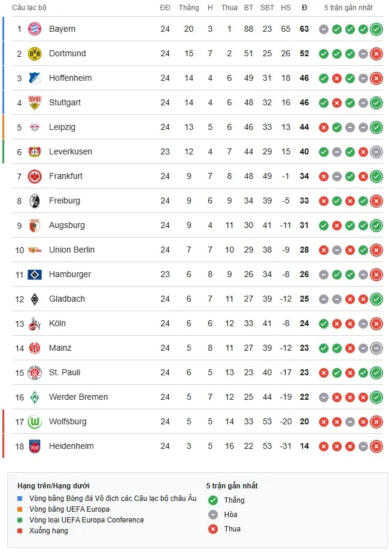
Task: Open the Union Berlin club page
Action: click(73, 250)
